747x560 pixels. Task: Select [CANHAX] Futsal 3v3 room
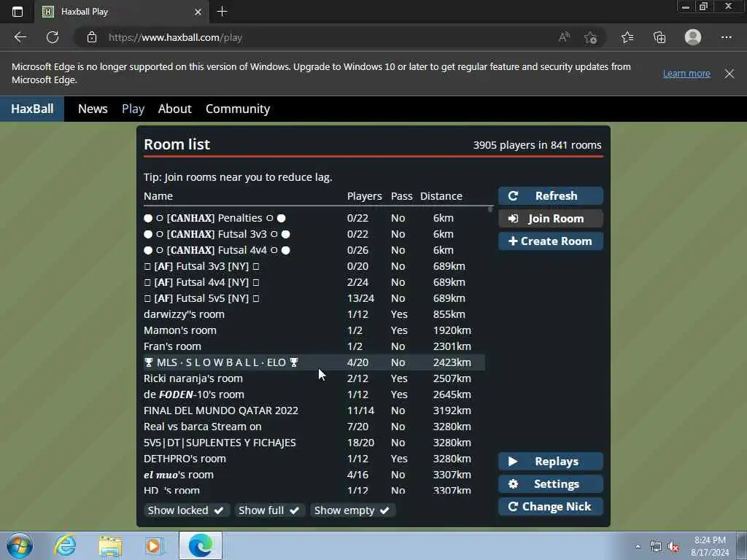click(314, 234)
